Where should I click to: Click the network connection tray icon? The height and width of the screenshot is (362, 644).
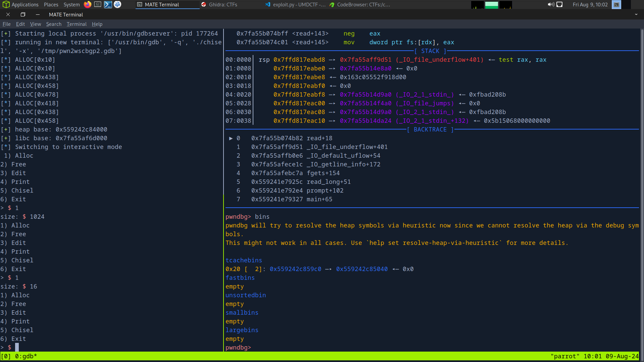pyautogui.click(x=559, y=4)
